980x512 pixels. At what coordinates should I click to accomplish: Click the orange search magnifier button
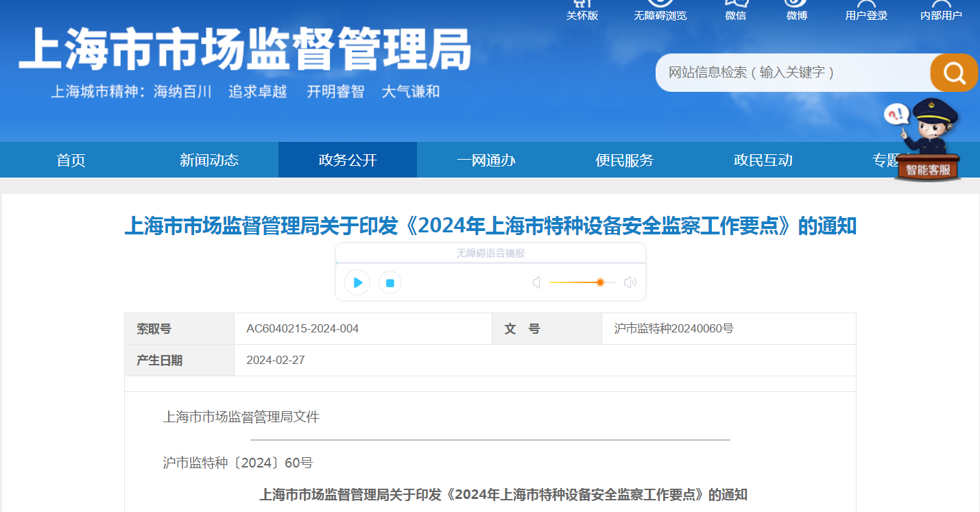(x=954, y=72)
